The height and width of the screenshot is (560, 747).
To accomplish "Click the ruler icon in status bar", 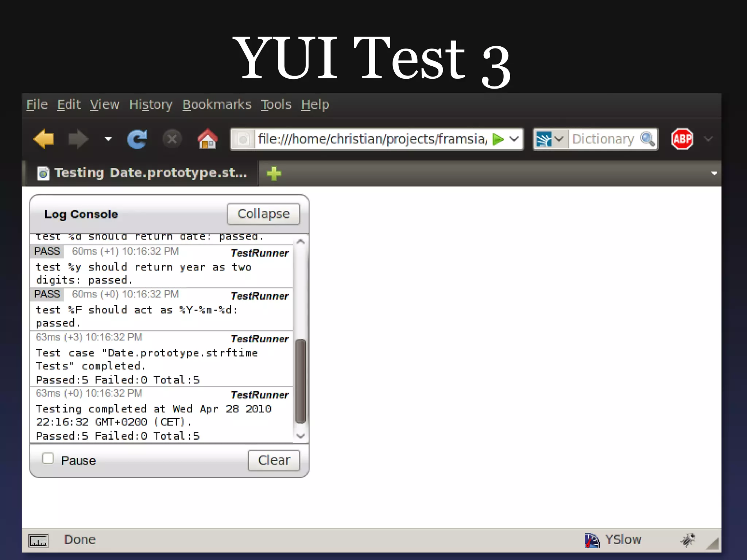I will [x=38, y=540].
